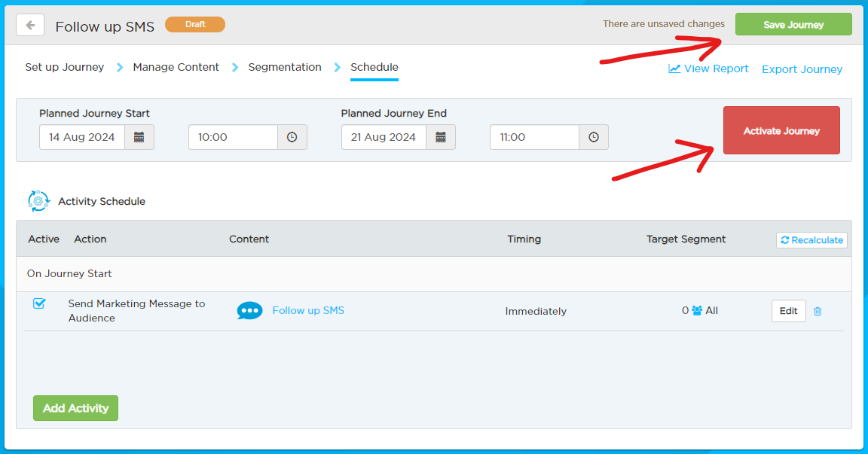Click the 'Target Segment' column header
Screen dimensions: 868x454
coord(686,239)
